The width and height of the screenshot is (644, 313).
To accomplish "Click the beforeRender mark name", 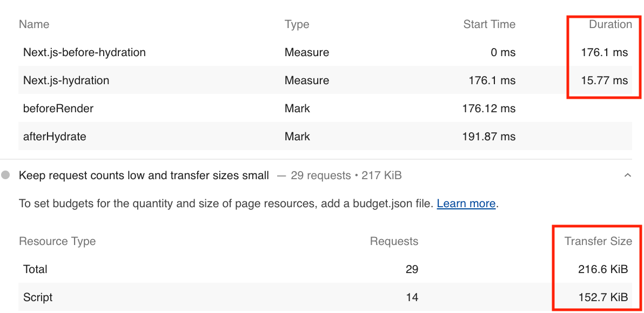I will [58, 108].
